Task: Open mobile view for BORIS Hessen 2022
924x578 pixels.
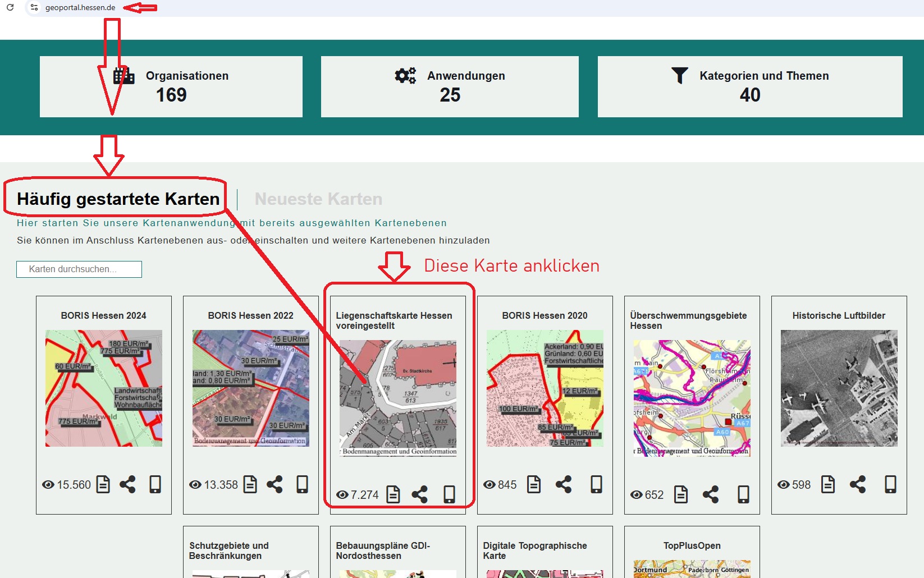Action: click(x=303, y=484)
